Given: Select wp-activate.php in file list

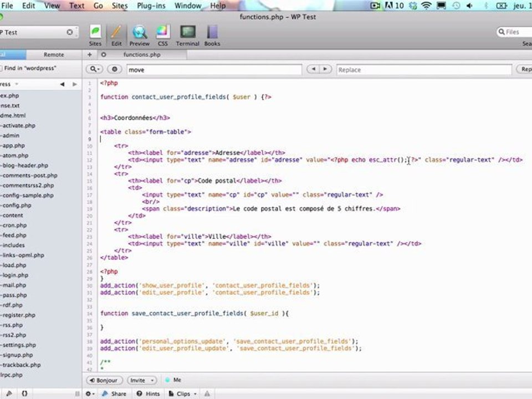Looking at the screenshot, I should pyautogui.click(x=18, y=126).
